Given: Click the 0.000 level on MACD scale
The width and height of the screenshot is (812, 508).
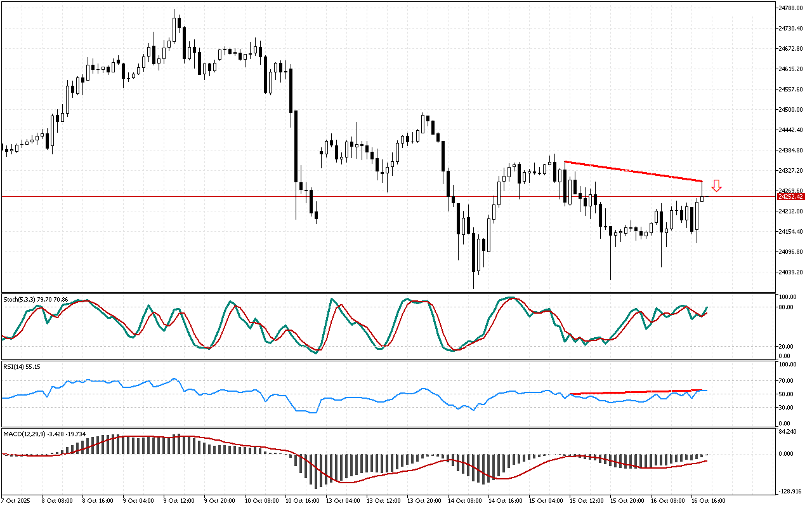Looking at the screenshot, I should click(787, 454).
